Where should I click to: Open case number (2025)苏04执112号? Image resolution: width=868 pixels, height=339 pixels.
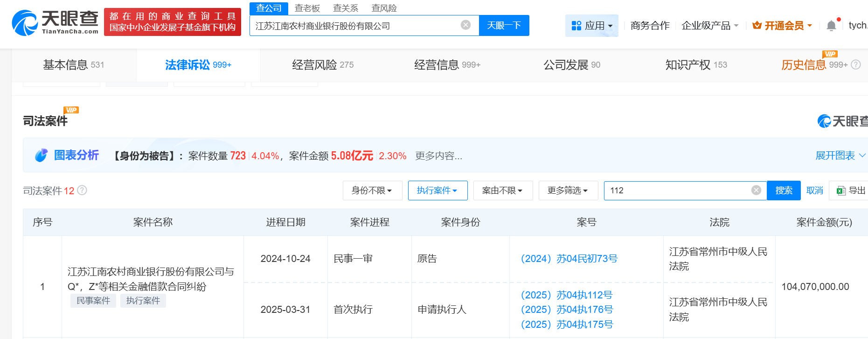coord(567,295)
